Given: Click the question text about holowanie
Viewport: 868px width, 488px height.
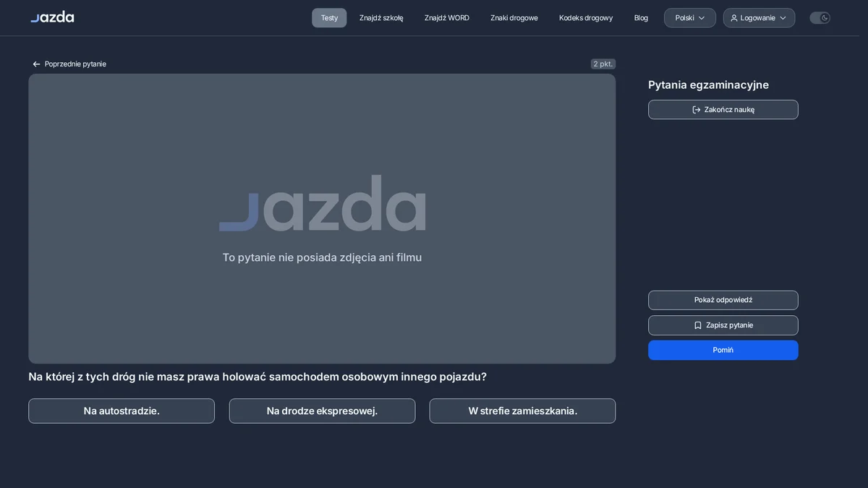Looking at the screenshot, I should click(x=258, y=377).
